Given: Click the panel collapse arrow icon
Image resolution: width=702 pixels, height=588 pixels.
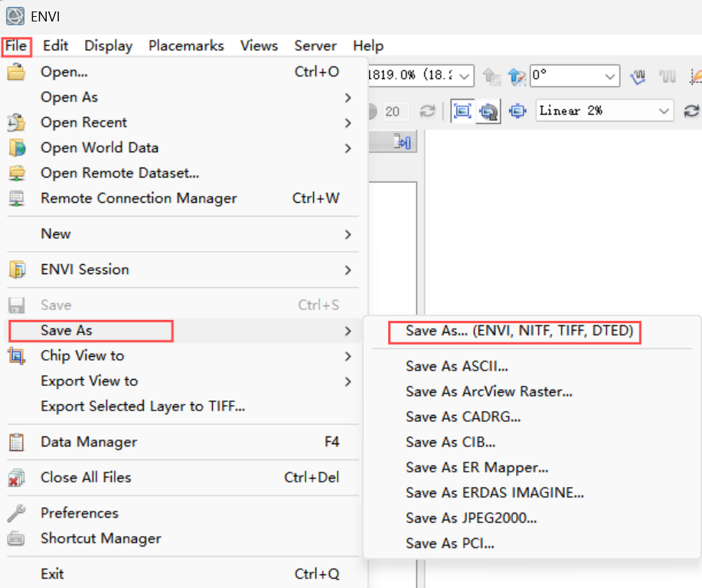Looking at the screenshot, I should [x=402, y=142].
